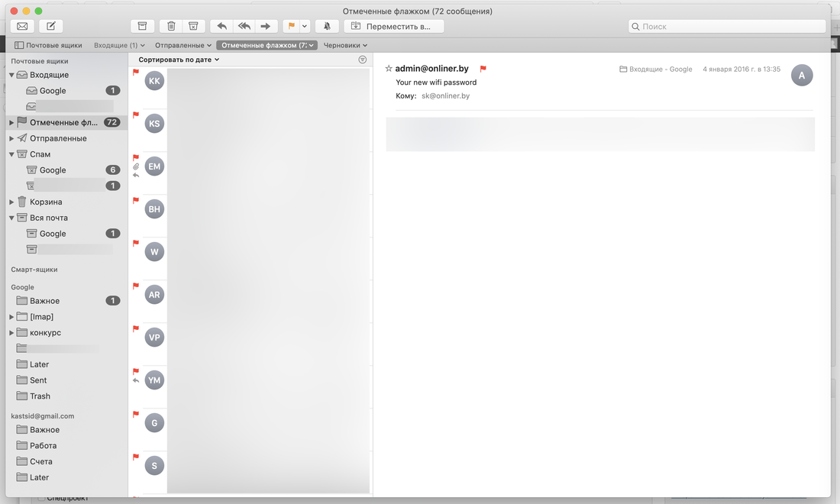
Task: Click sender admin@onliner.by in header
Action: click(431, 69)
